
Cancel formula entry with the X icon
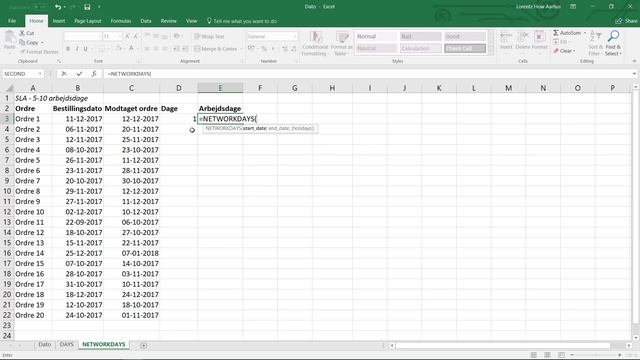pyautogui.click(x=64, y=74)
